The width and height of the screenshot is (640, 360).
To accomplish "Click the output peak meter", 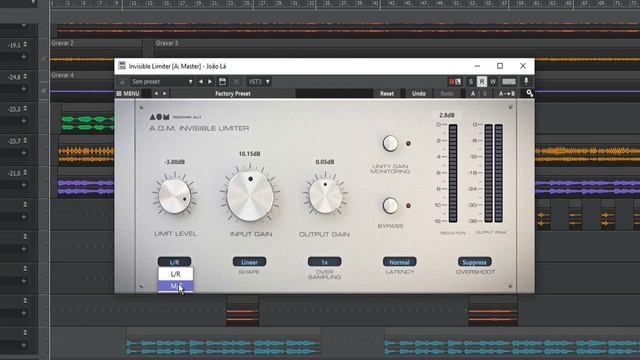I will click(x=493, y=173).
